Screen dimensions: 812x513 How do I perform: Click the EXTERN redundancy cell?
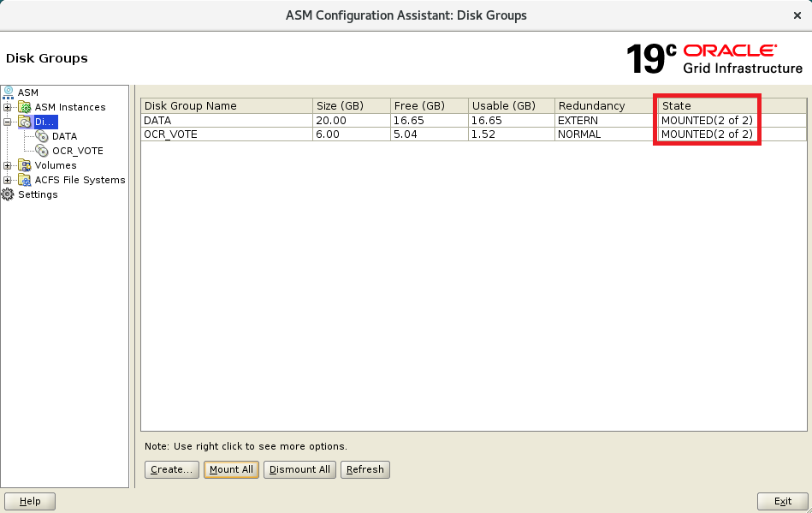(x=607, y=120)
